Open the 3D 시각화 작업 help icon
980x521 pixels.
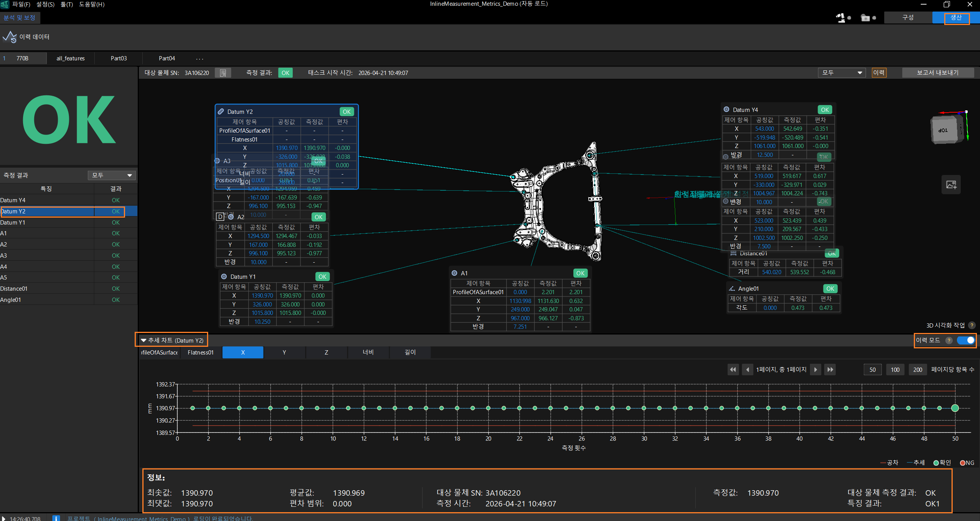pos(972,325)
